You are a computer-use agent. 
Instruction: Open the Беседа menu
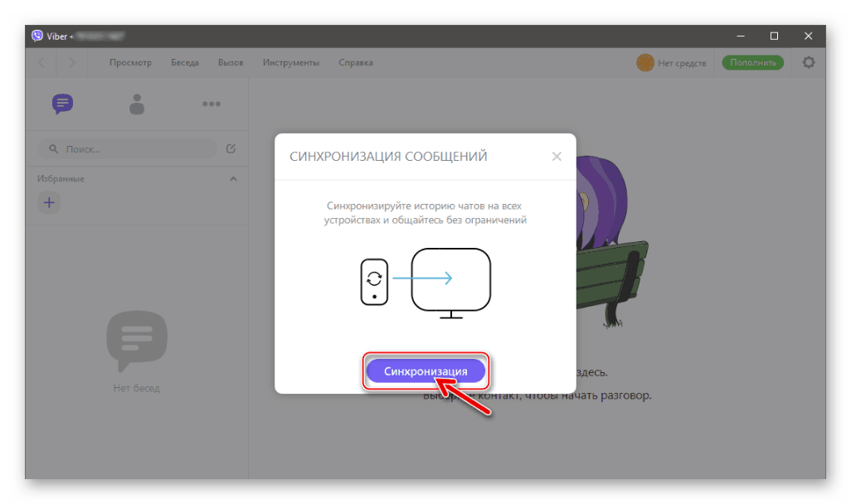click(184, 62)
